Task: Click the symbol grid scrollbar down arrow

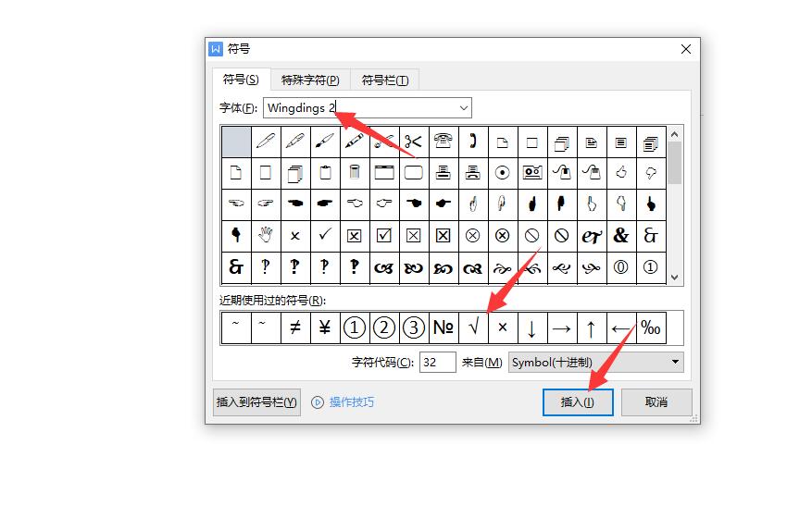Action: pos(675,277)
